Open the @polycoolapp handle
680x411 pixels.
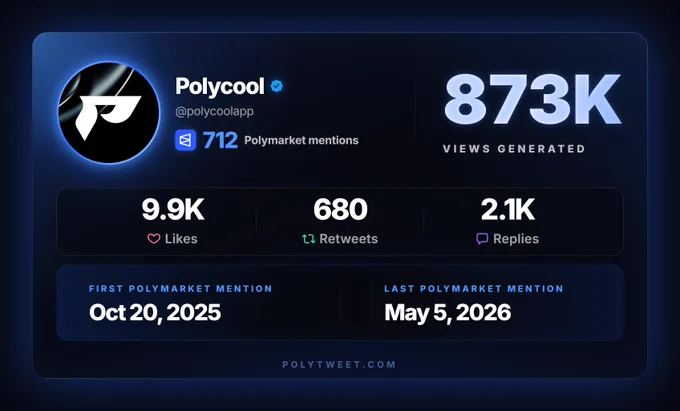pos(214,111)
